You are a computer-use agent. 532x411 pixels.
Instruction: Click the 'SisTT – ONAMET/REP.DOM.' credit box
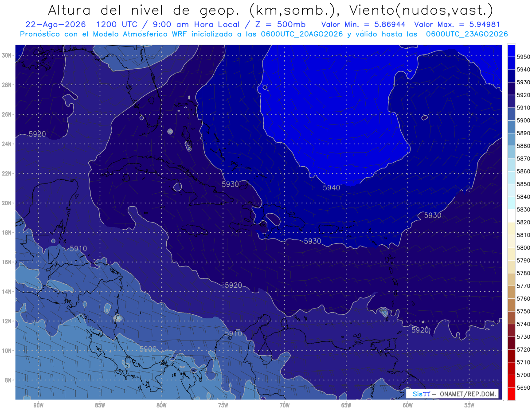tap(452, 394)
